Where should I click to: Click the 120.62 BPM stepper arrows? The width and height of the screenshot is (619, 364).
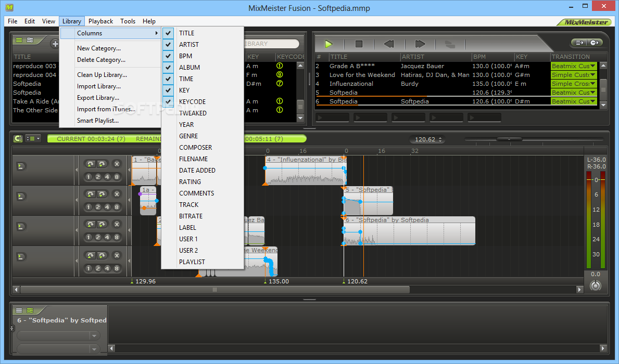coord(440,139)
